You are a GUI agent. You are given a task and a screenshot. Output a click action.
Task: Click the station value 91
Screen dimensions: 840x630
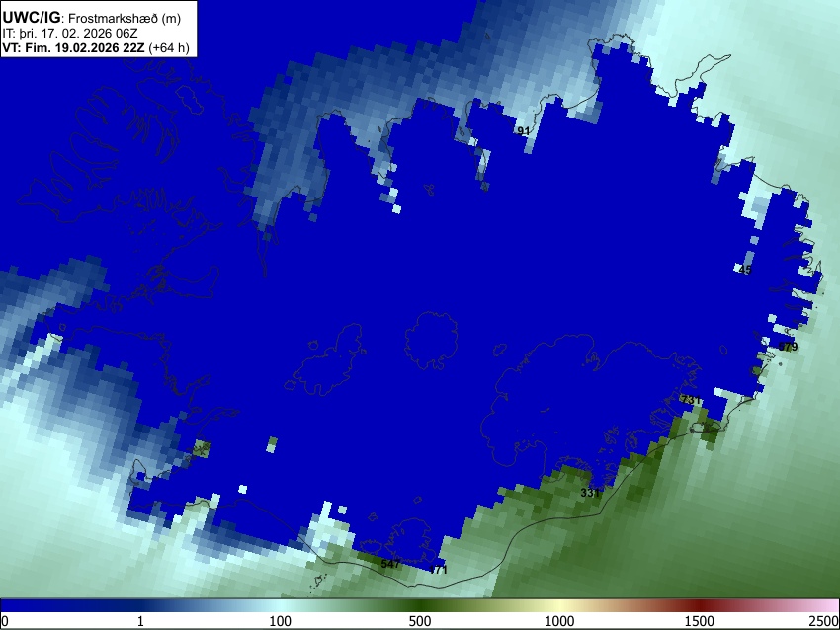pyautogui.click(x=524, y=131)
